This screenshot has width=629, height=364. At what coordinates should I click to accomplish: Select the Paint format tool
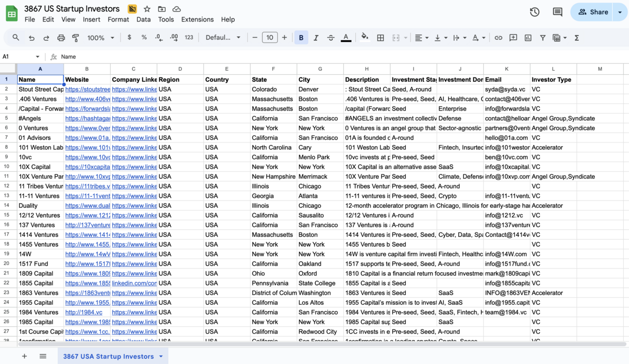coord(75,38)
